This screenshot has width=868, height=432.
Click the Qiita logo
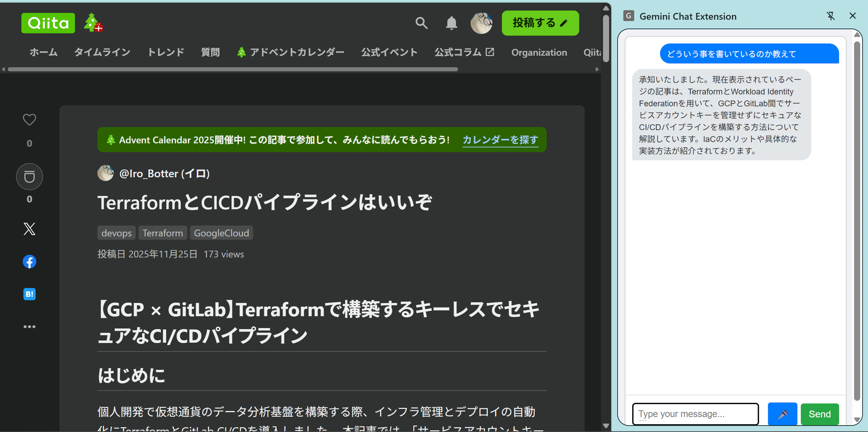tap(48, 23)
